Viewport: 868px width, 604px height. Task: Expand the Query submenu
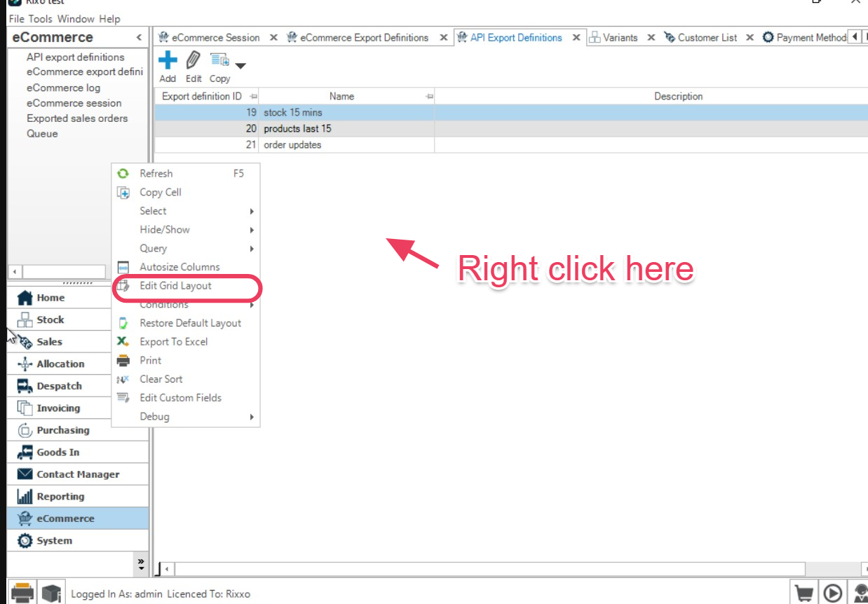tap(186, 248)
